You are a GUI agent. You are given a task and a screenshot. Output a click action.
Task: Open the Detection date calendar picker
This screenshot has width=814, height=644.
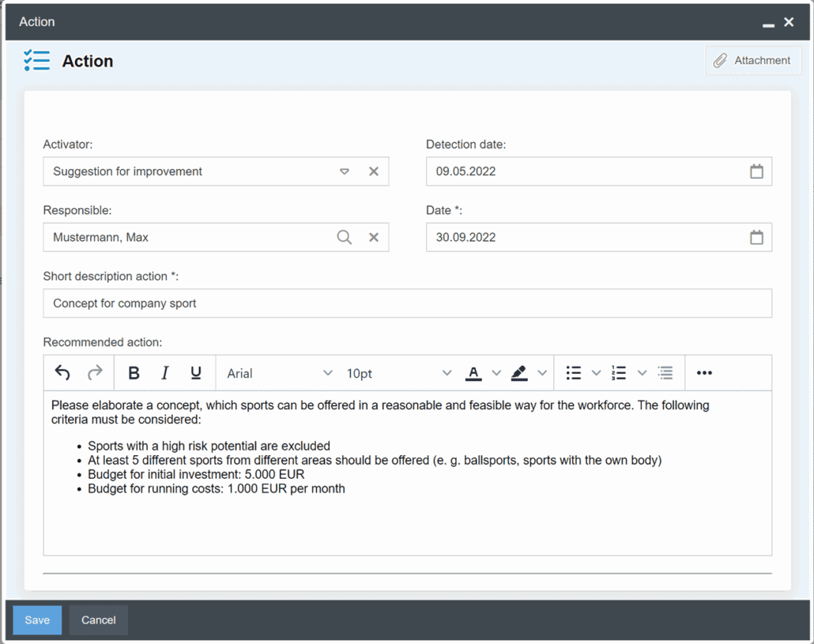tap(756, 171)
